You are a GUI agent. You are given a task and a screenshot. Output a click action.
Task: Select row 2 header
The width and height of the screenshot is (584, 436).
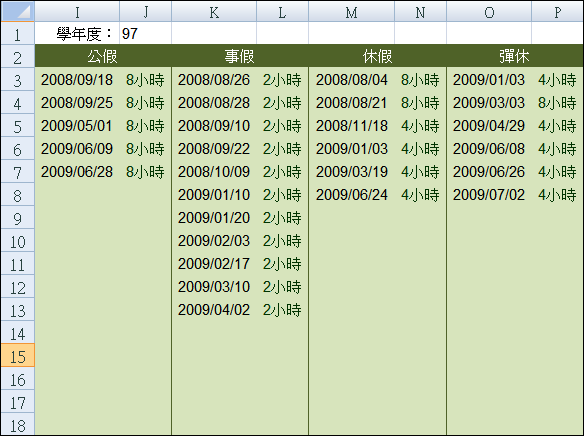tap(18, 57)
